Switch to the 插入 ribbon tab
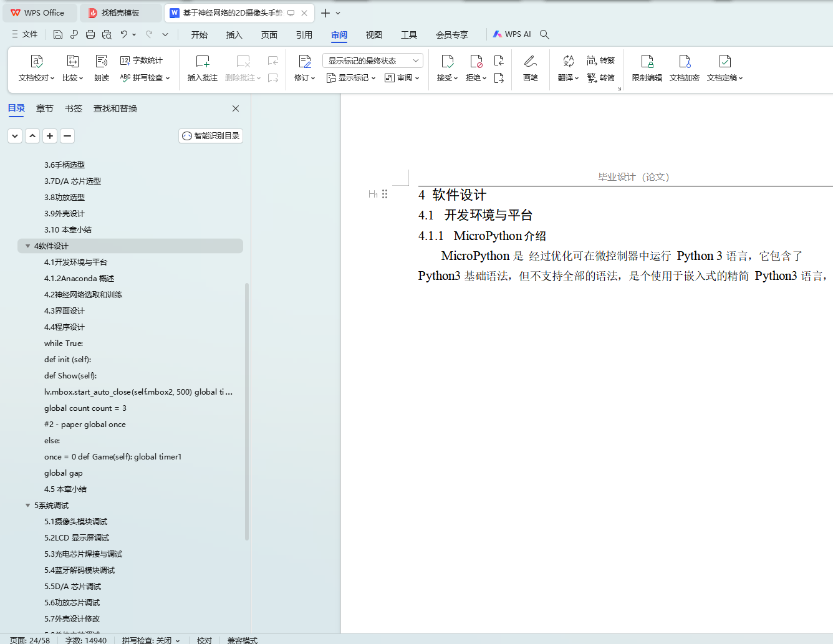This screenshot has height=644, width=833. [234, 34]
